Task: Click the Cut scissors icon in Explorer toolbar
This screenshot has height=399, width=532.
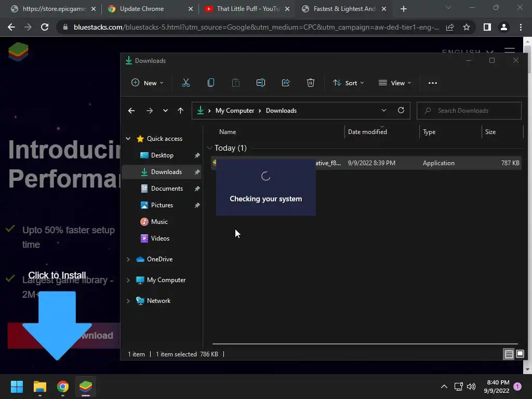Action: coord(185,83)
